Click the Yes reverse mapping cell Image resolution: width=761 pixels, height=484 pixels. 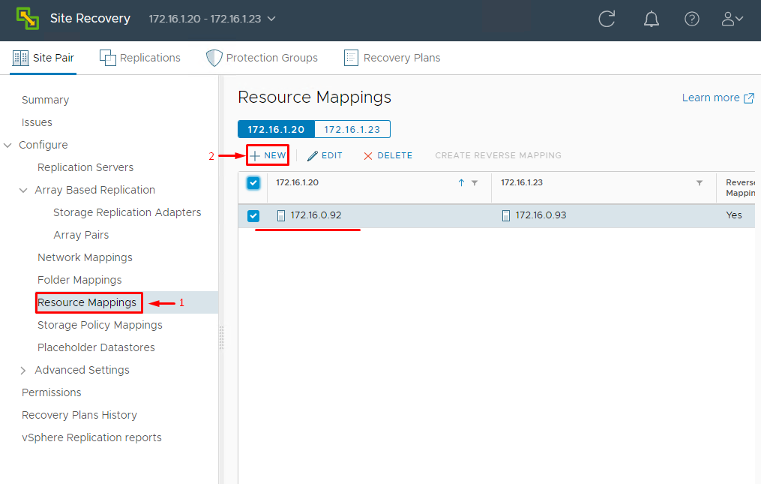736,216
